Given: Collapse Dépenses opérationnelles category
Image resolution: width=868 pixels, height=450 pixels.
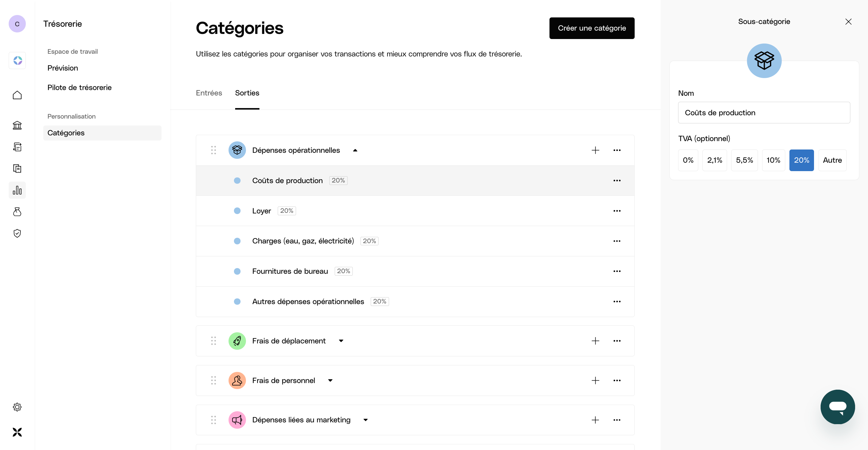Looking at the screenshot, I should (x=355, y=150).
